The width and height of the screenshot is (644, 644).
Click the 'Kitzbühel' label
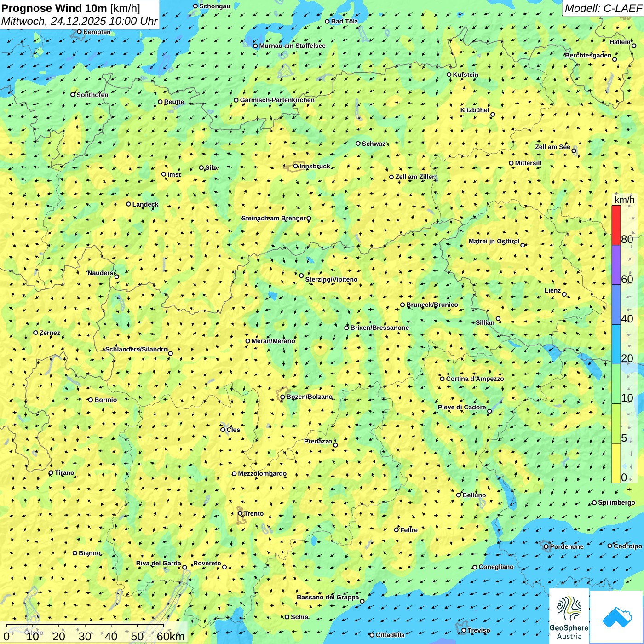[x=475, y=110]
